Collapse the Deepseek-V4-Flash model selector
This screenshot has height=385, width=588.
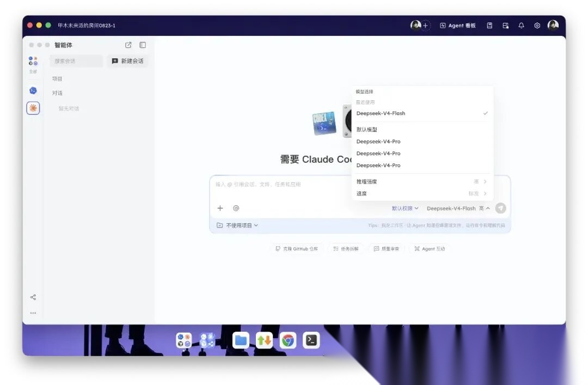pyautogui.click(x=458, y=208)
